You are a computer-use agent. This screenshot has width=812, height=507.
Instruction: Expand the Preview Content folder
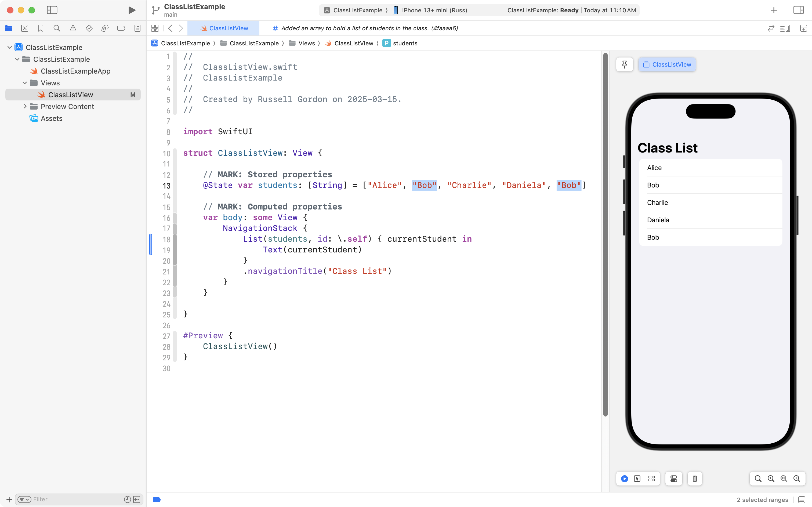[25, 106]
